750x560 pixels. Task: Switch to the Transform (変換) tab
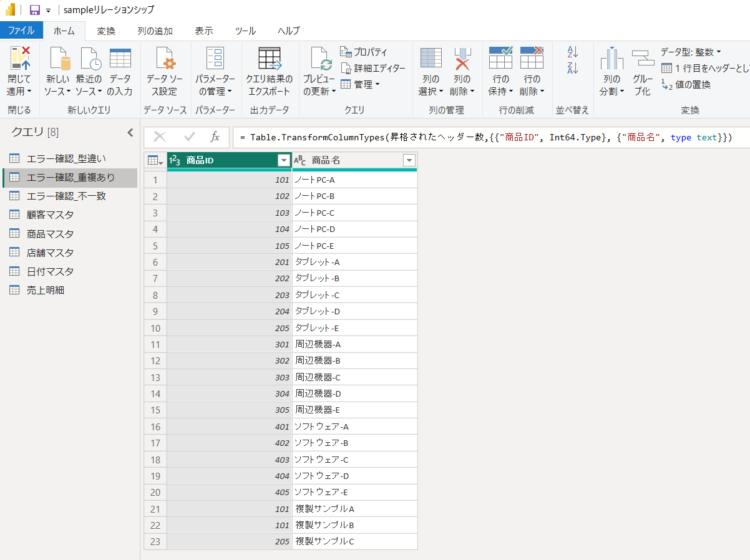click(x=106, y=31)
